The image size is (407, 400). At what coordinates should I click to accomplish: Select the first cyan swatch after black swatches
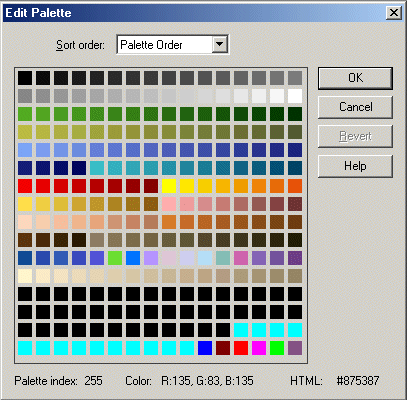pos(241,330)
